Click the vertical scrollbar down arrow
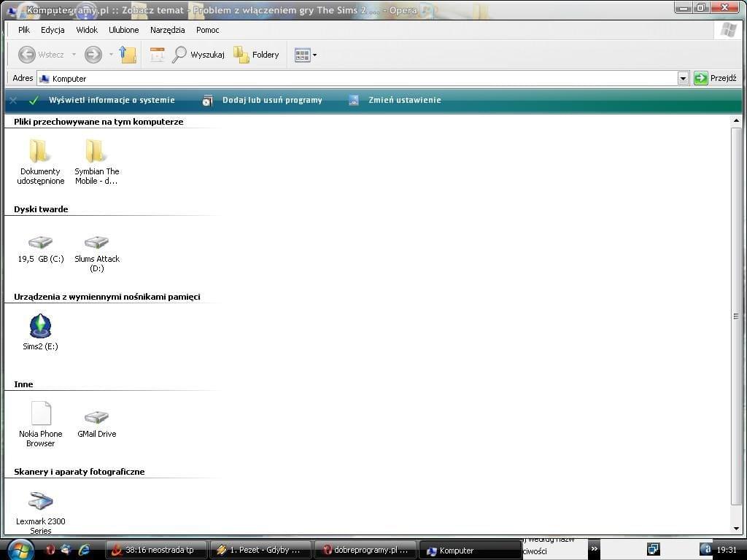Viewport: 747px width, 560px height. coord(736,529)
